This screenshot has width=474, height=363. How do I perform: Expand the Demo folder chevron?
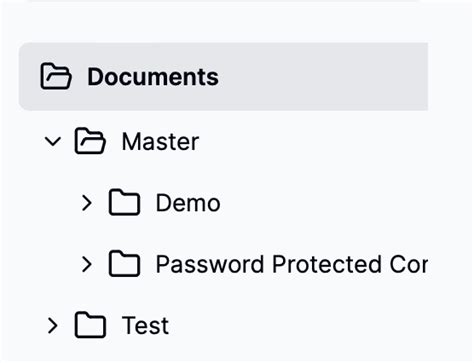[x=87, y=203]
